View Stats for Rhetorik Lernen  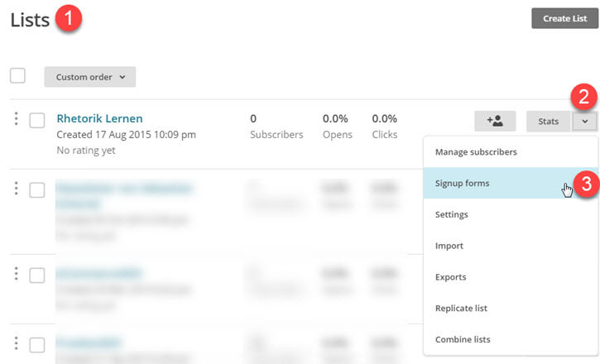coord(548,121)
